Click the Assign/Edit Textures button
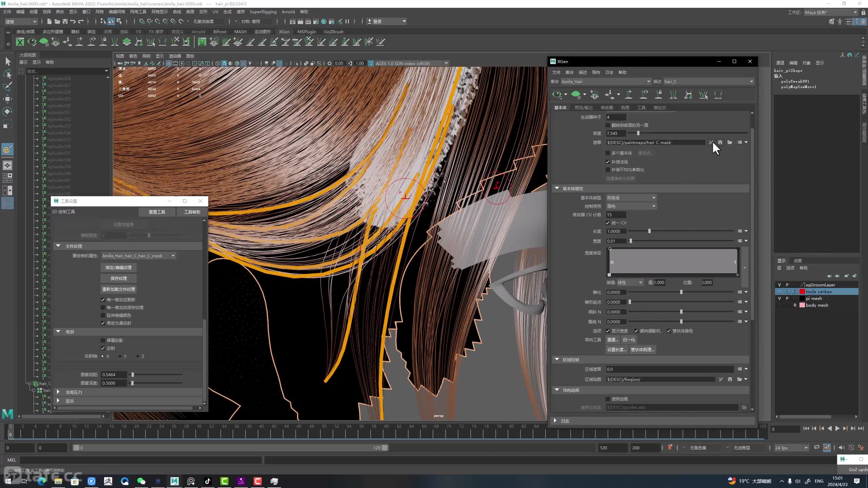Image resolution: width=868 pixels, height=488 pixels. click(118, 268)
